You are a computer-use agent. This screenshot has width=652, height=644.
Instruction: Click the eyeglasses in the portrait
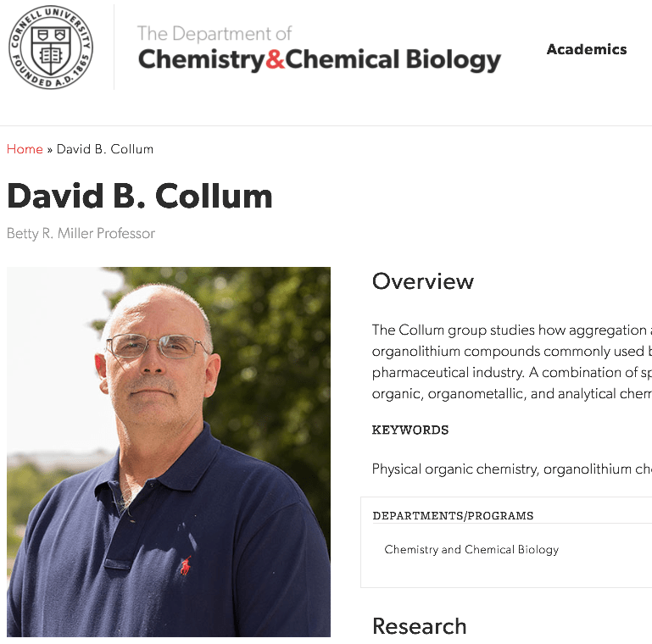coord(156,344)
